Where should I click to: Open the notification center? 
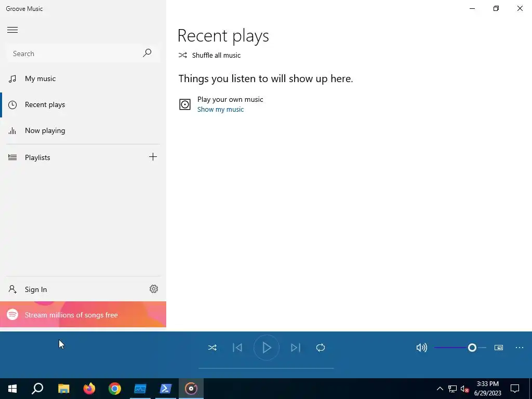point(515,389)
